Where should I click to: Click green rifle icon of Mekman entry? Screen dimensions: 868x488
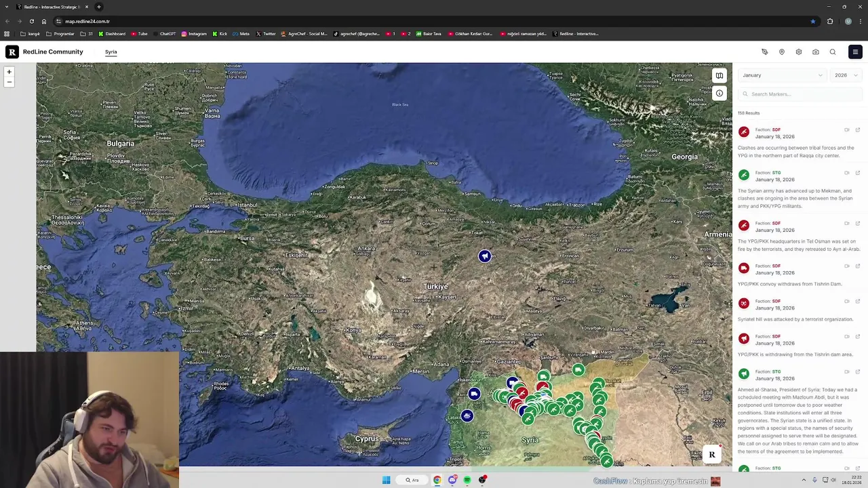tap(744, 176)
